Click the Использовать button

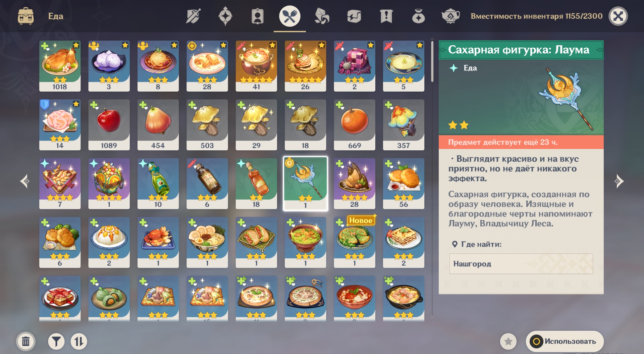[565, 342]
